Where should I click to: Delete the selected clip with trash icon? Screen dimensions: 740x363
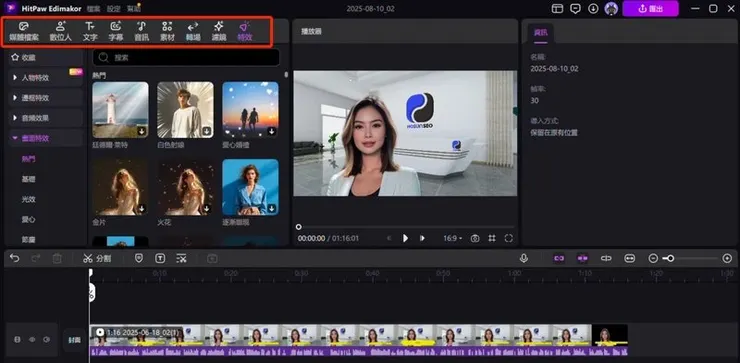click(x=57, y=258)
